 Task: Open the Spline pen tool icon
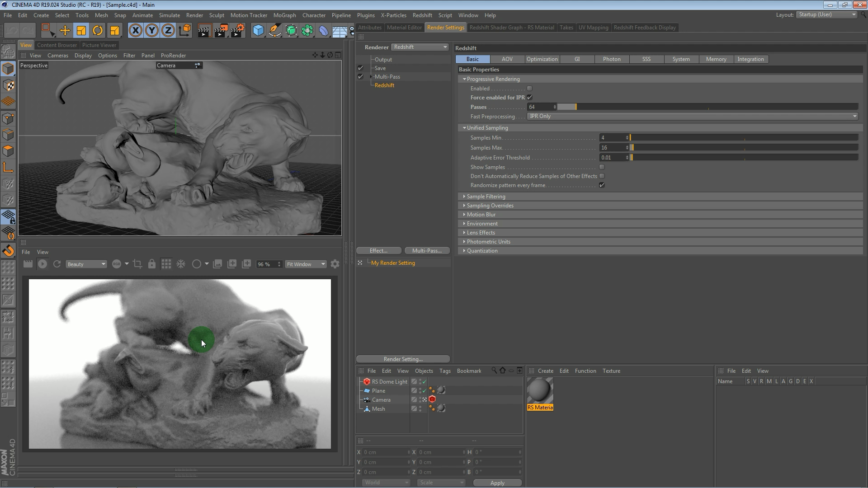(274, 31)
